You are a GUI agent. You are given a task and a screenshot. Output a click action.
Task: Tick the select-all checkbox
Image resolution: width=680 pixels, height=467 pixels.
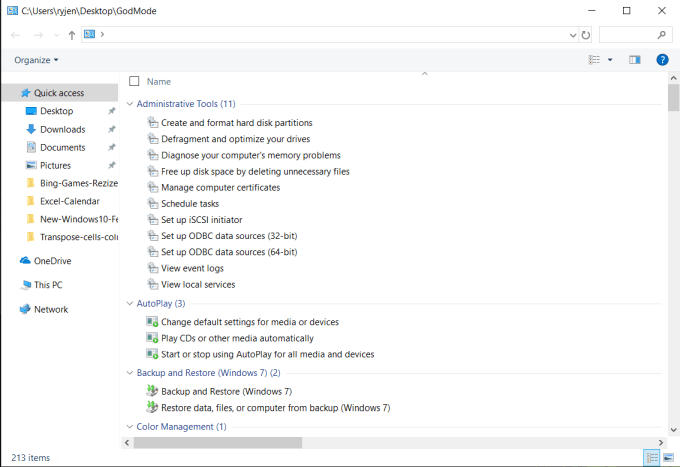click(x=134, y=81)
